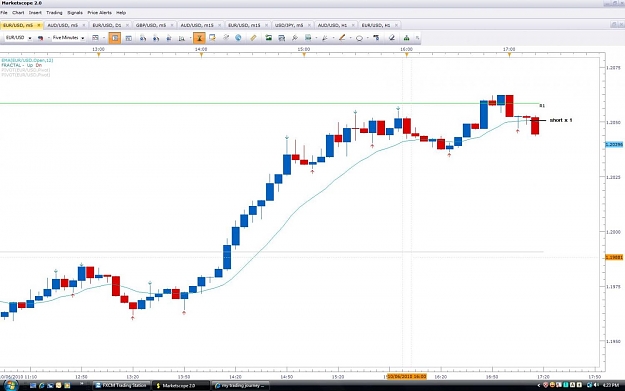Click the 17:00 time marker triangle
This screenshot has height=391, width=625.
tap(509, 55)
